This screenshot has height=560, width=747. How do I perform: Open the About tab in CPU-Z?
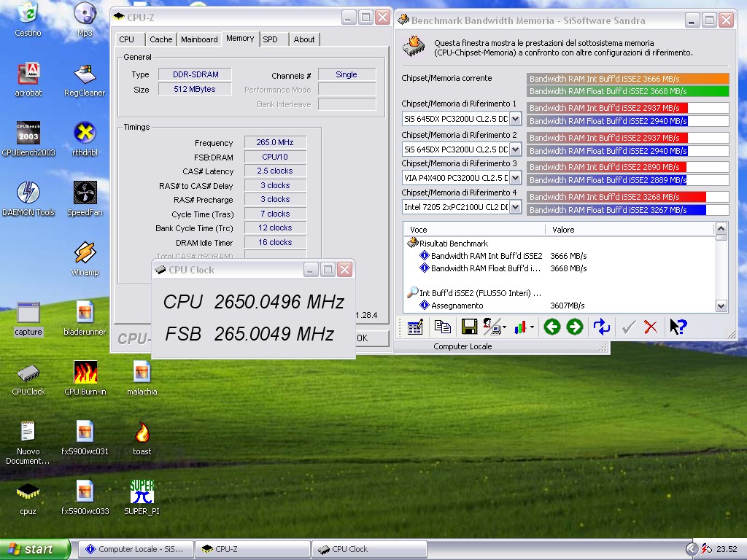(x=304, y=39)
